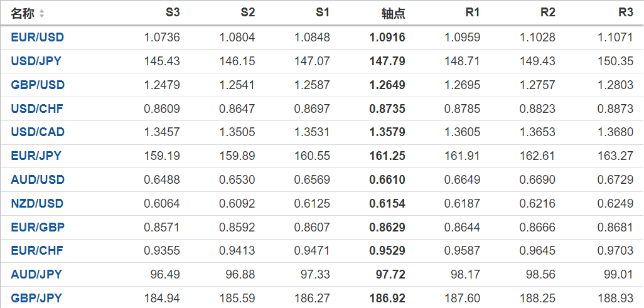Viewport: 644px width, 308px height.
Task: Select the USD/CAD currency pair
Action: tap(38, 132)
